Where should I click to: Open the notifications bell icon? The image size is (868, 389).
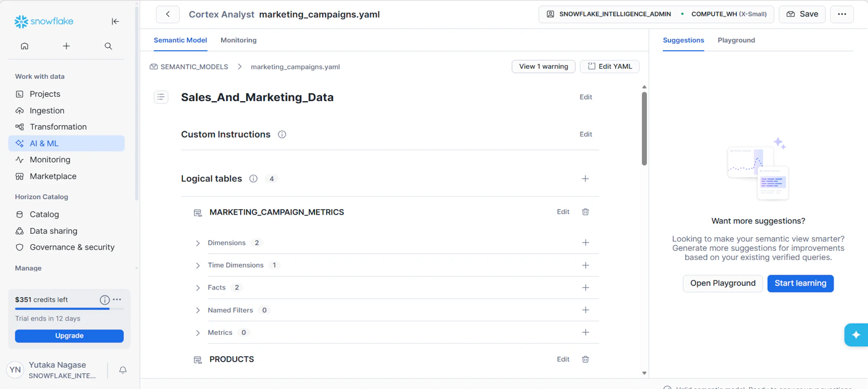[x=123, y=370]
